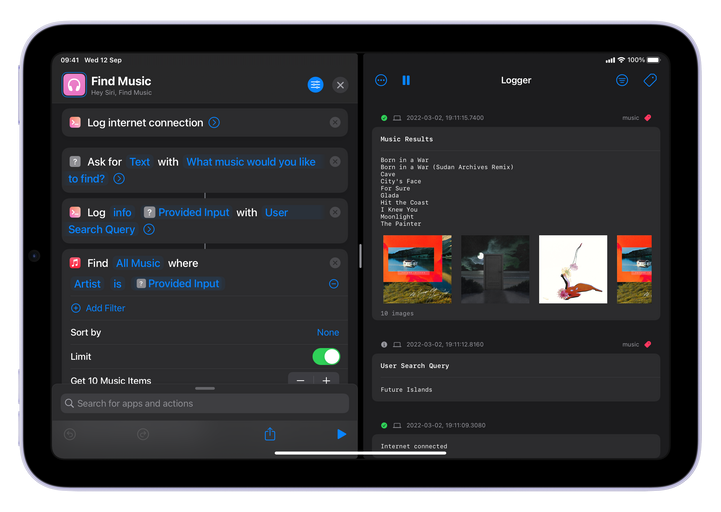
Task: Run the Find Music shortcut
Action: point(341,434)
